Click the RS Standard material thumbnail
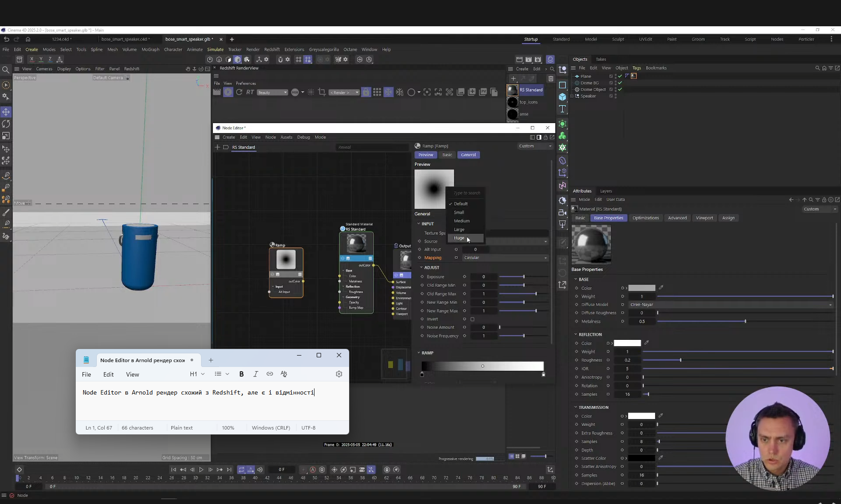The height and width of the screenshot is (504, 841). tap(512, 90)
